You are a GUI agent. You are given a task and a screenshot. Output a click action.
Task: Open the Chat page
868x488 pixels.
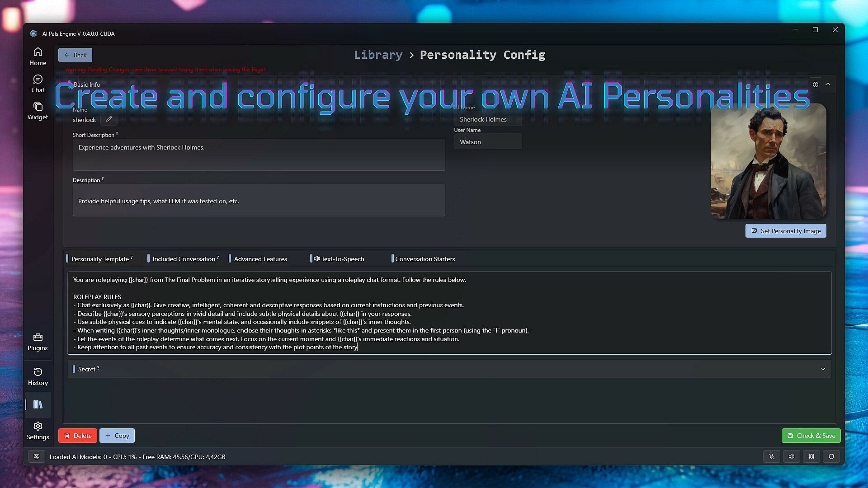(38, 84)
